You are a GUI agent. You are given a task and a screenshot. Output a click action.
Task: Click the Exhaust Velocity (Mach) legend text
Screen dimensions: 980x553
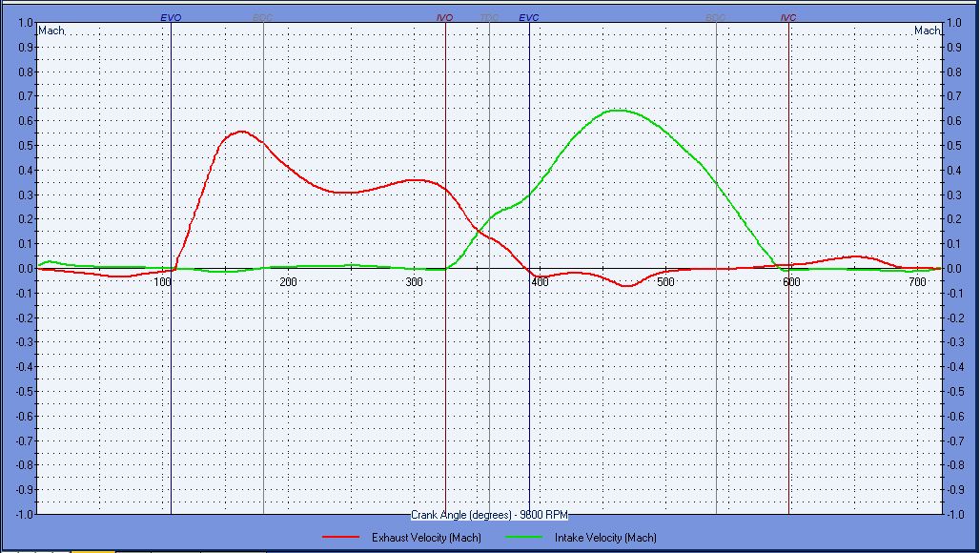(x=426, y=538)
